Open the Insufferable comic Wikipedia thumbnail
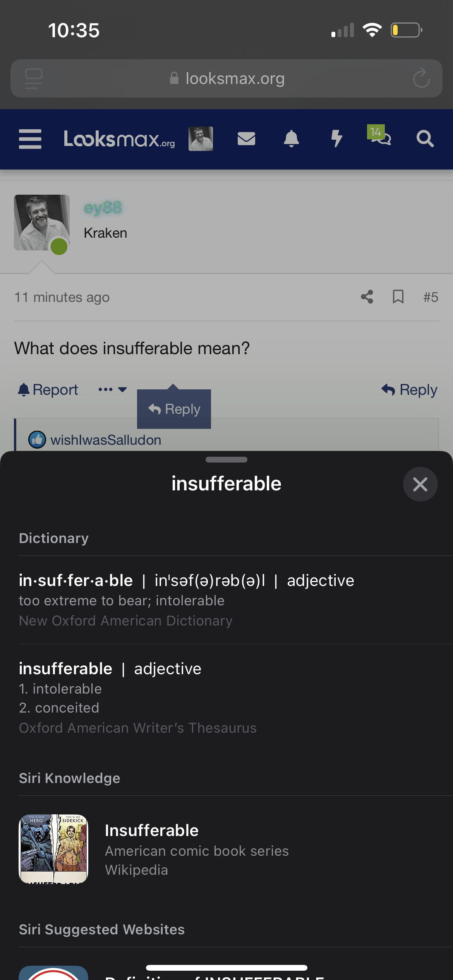Viewport: 453px width, 980px height. tap(53, 849)
